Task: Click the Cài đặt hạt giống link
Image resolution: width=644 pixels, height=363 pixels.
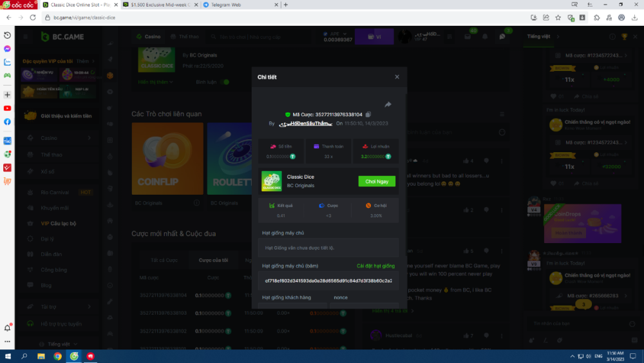Action: (x=375, y=266)
